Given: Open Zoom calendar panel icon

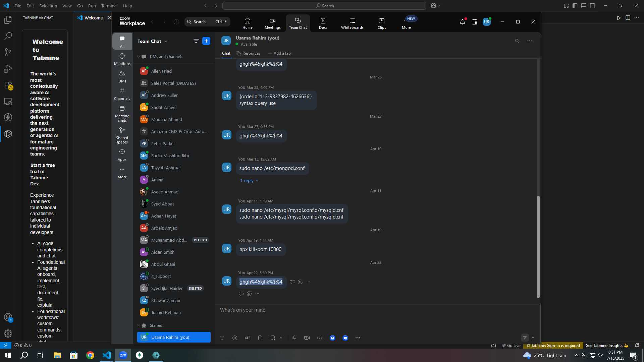Looking at the screenshot, I should click(x=475, y=22).
